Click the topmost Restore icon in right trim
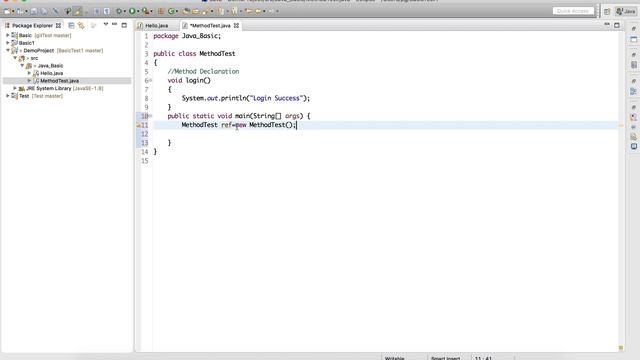The height and width of the screenshot is (360, 640). pyautogui.click(x=633, y=29)
